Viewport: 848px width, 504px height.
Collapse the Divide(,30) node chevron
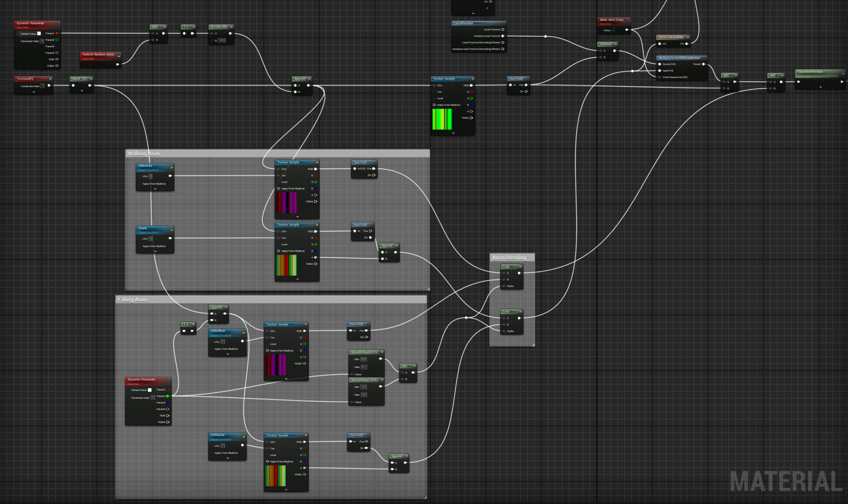coord(231,27)
